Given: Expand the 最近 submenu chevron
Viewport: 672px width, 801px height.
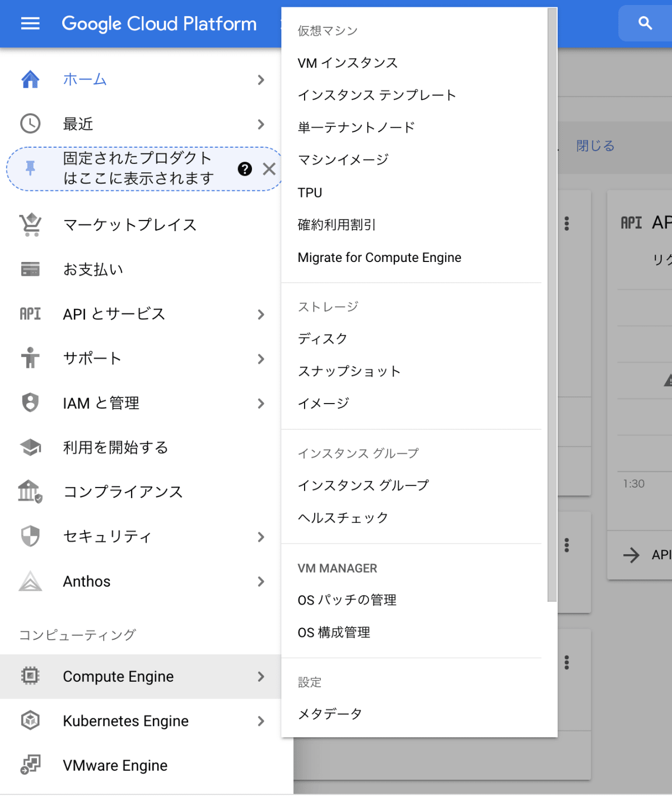Looking at the screenshot, I should (x=261, y=124).
